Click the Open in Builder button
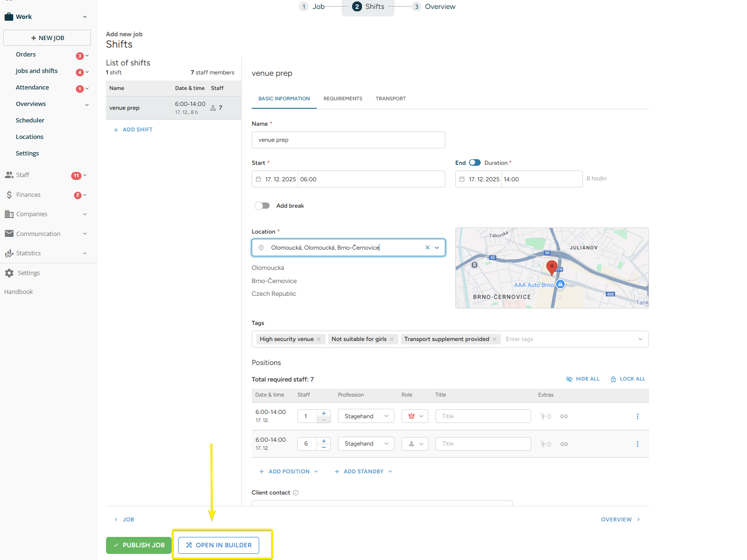 [219, 545]
